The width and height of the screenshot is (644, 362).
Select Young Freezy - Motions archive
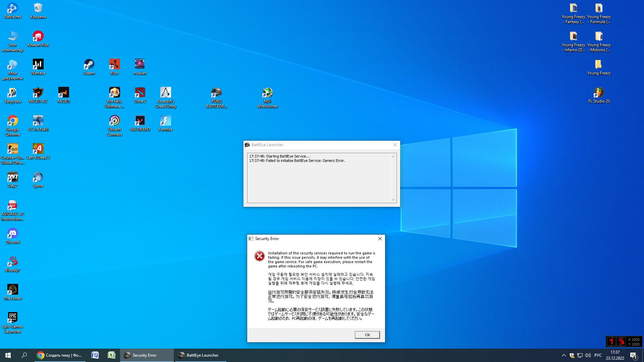pos(599,41)
